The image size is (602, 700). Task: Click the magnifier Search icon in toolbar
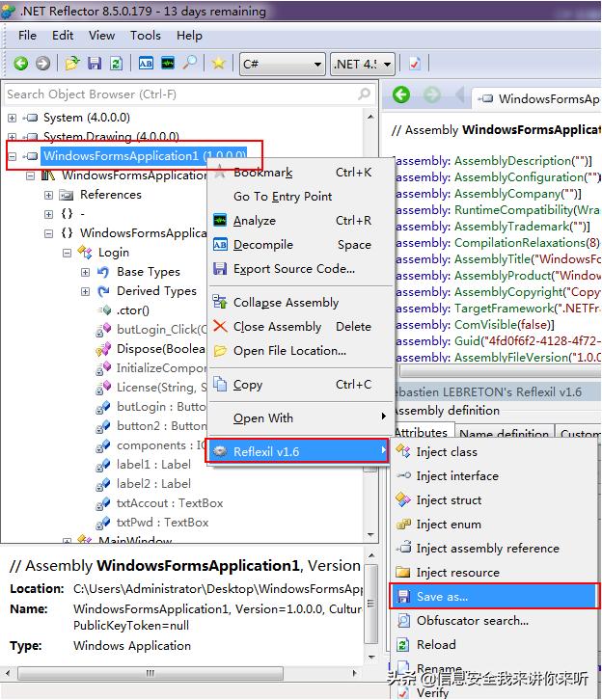(x=190, y=64)
